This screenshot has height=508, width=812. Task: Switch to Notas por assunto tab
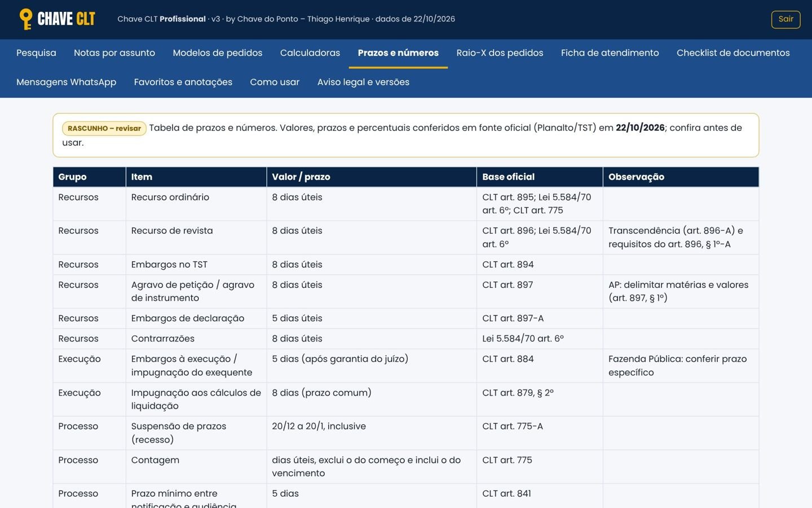(x=114, y=53)
